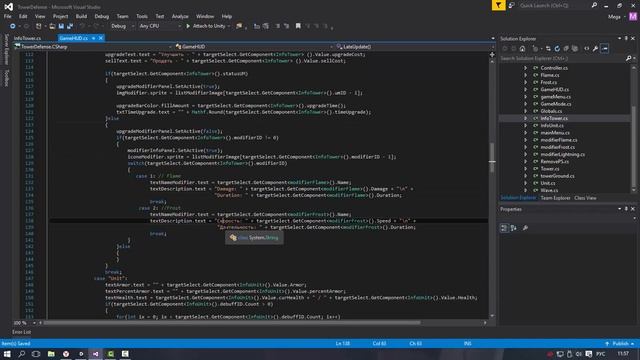Select modifierFlame.cs in Solution Explorer
This screenshot has width=640, height=360.
[x=559, y=140]
